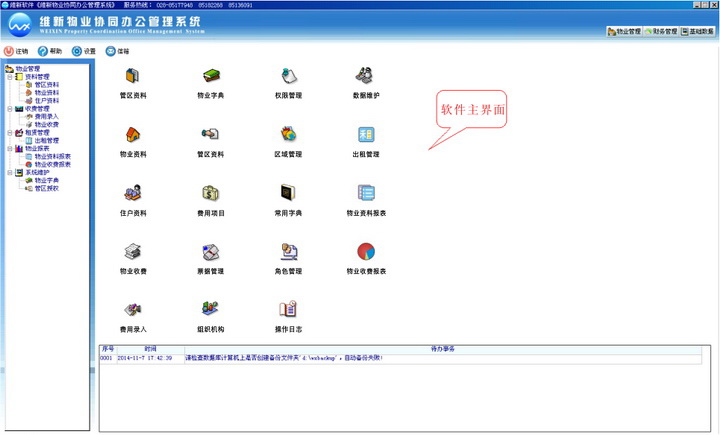
Task: Click the 设置 settings button
Action: pyautogui.click(x=84, y=51)
